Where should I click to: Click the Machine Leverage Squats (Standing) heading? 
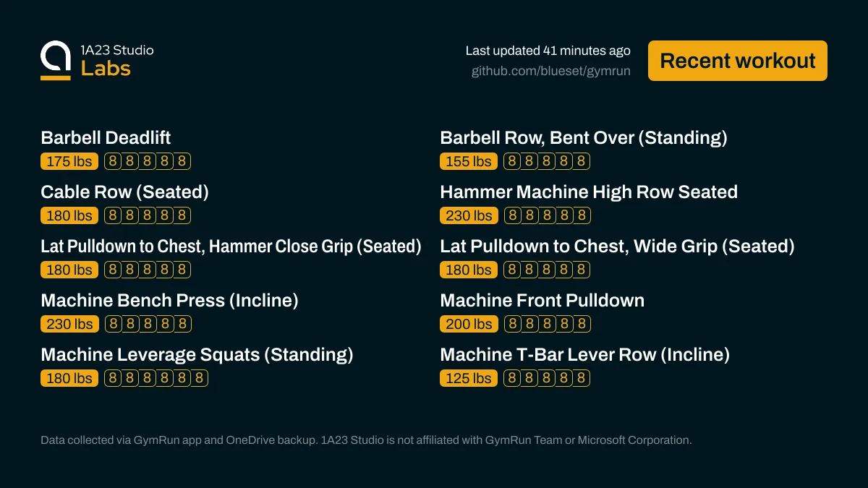tap(197, 355)
